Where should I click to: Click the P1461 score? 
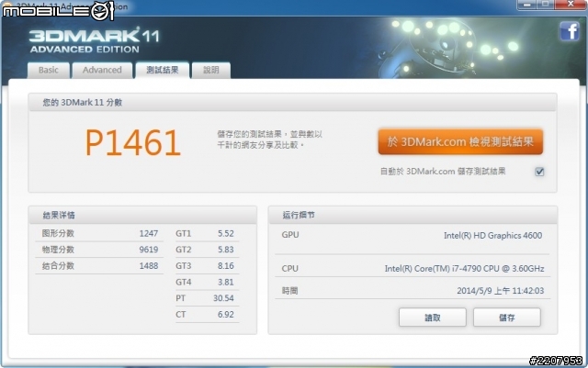[133, 142]
